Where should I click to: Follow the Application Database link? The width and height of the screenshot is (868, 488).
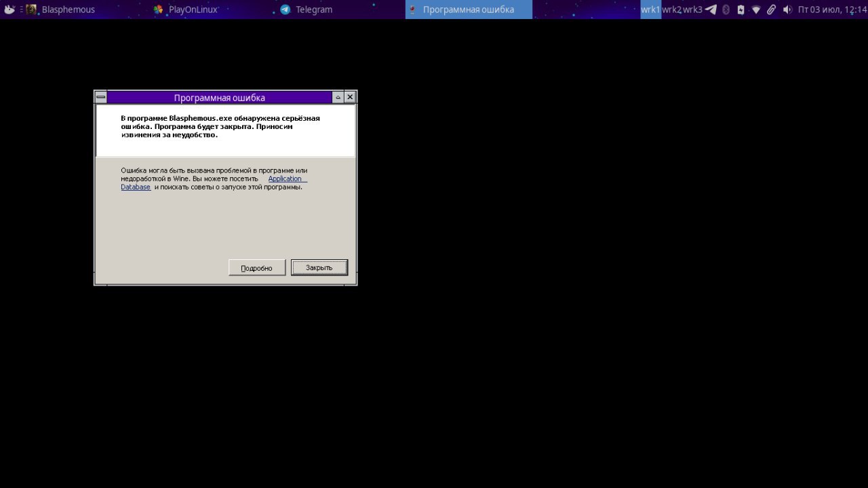click(x=214, y=183)
